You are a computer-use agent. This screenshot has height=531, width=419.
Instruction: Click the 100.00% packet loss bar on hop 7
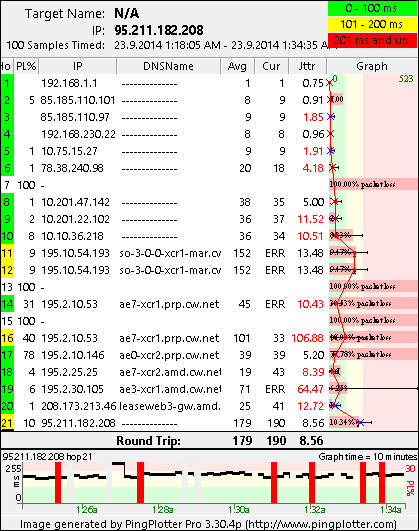click(373, 184)
